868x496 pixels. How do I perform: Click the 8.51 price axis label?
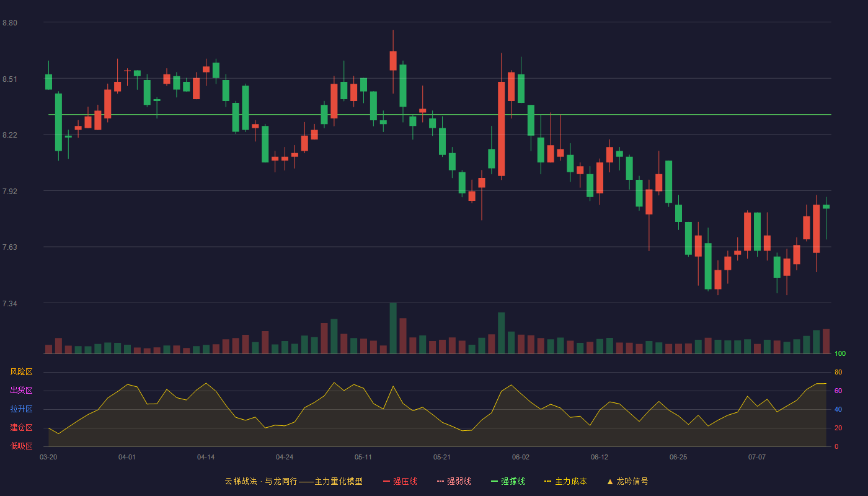[10, 79]
